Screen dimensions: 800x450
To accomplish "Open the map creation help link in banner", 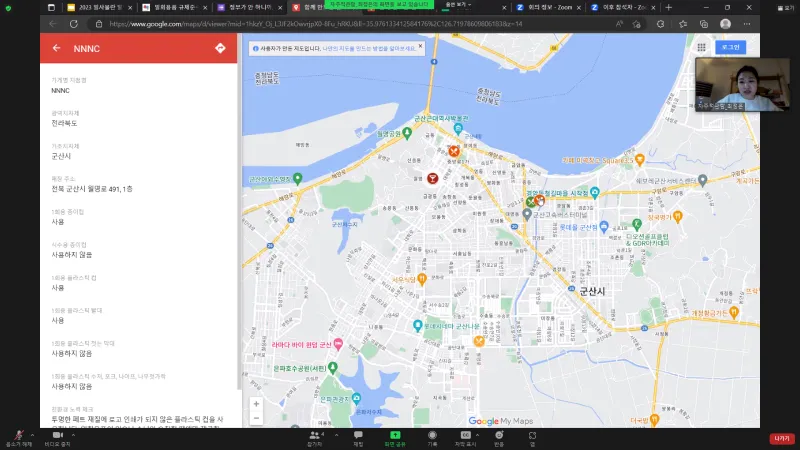I will (369, 48).
